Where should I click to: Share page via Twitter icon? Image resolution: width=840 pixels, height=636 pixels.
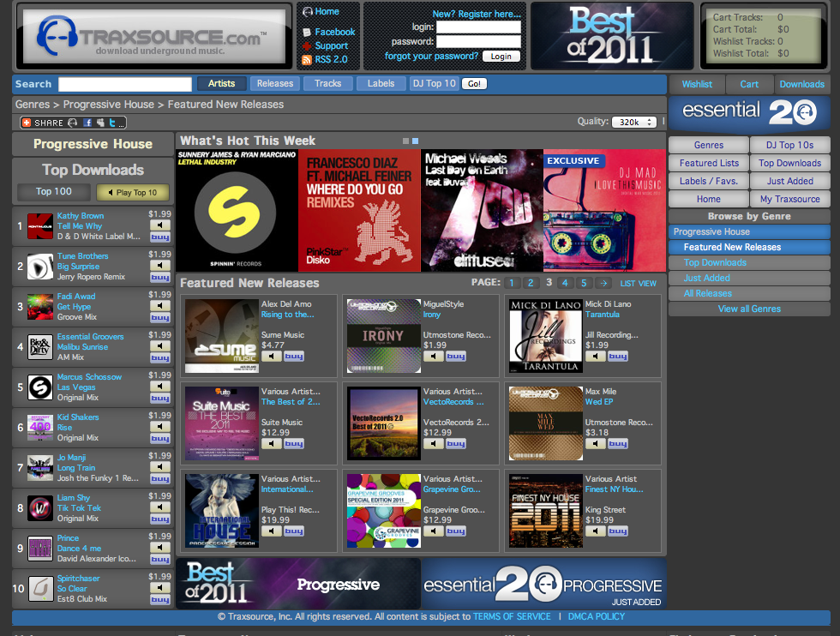tap(112, 123)
